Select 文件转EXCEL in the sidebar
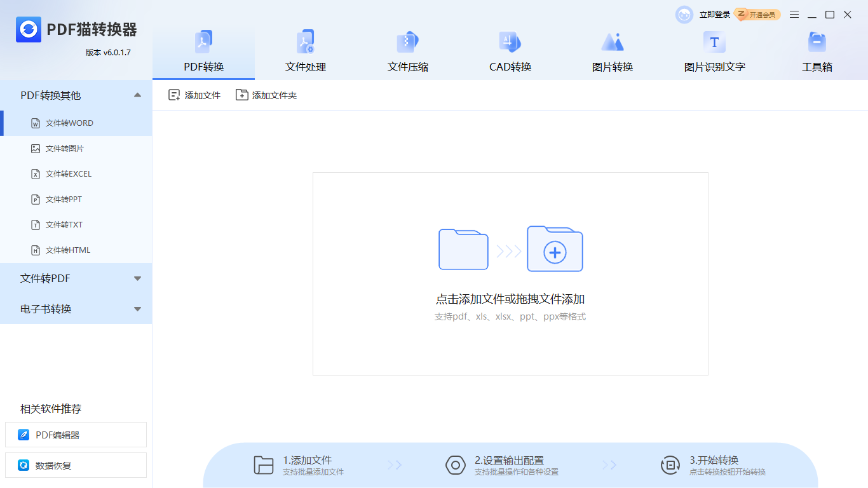 coord(68,173)
